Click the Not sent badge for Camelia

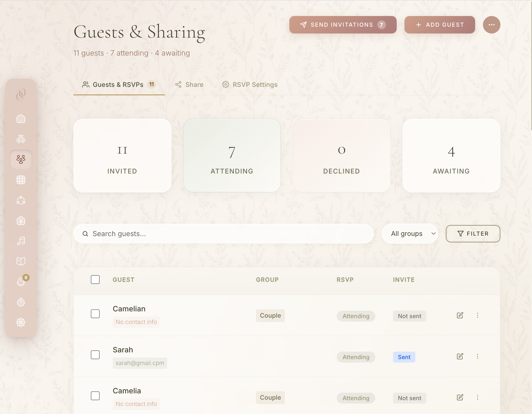tap(410, 398)
